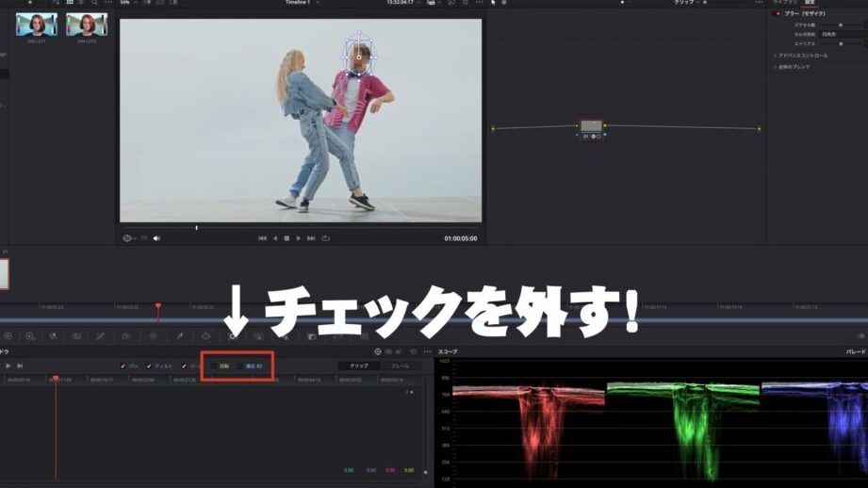Open the Tracker panel options ellipsis

(x=427, y=351)
